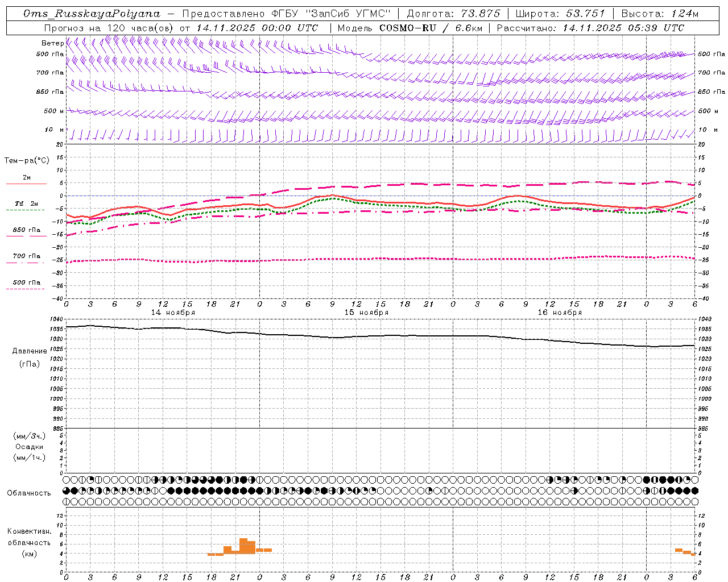Viewport: 728px width, 582px height.
Task: Click the (км) unit label
Action: pos(30,554)
